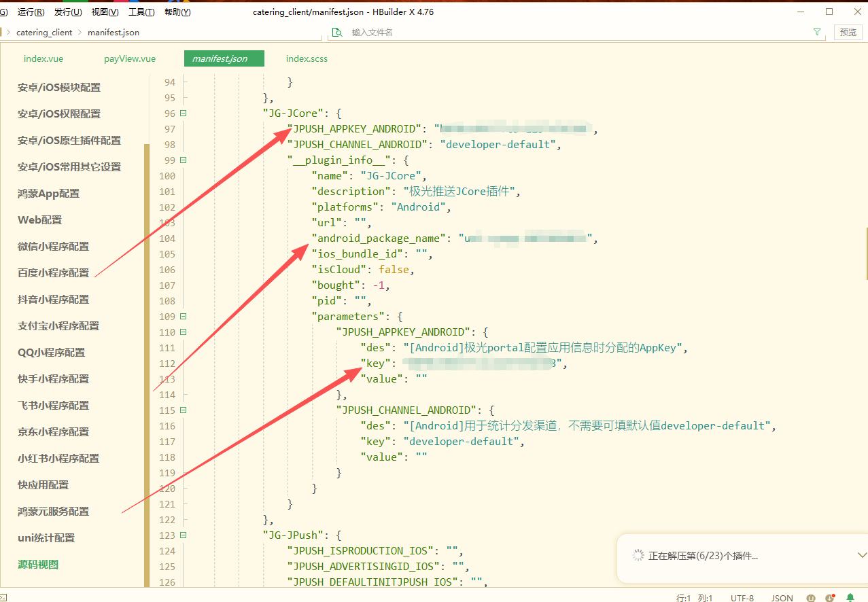This screenshot has height=602, width=868.
Task: Click the "JPUSH_CHANNEL_ANDROID" key on line 98
Action: (356, 145)
